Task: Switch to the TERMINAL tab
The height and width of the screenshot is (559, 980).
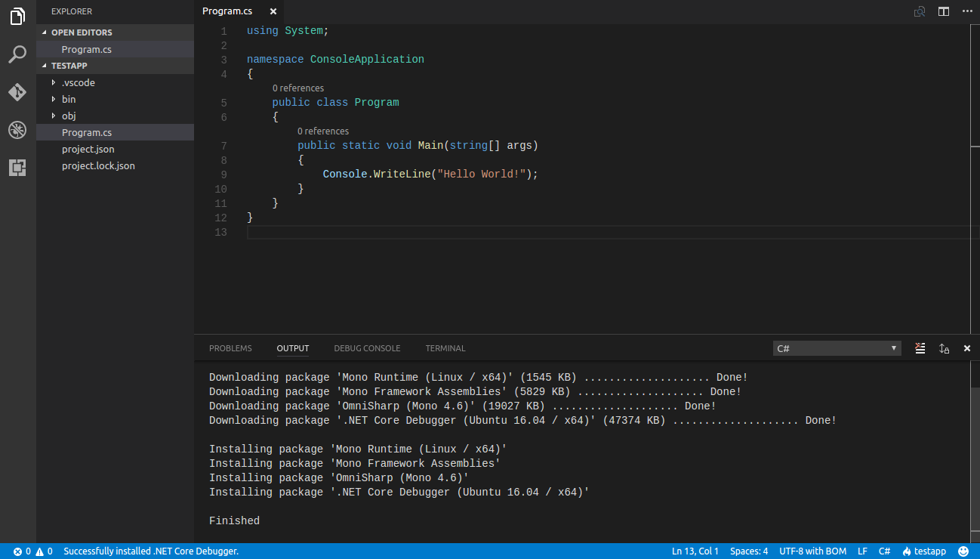Action: [x=445, y=348]
